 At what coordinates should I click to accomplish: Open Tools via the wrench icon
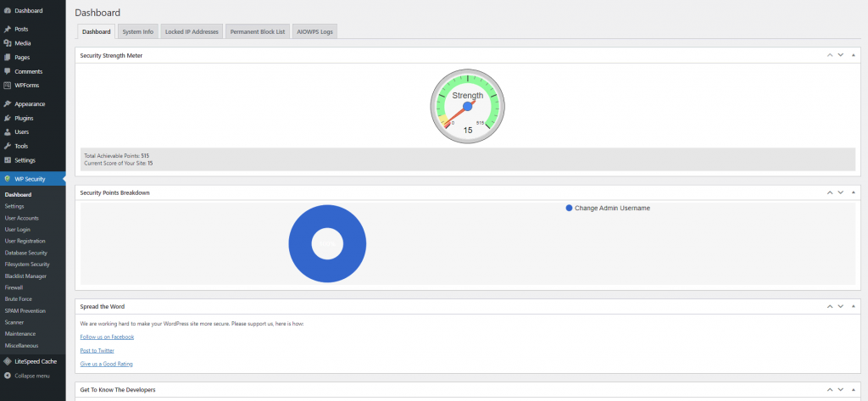pyautogui.click(x=8, y=146)
